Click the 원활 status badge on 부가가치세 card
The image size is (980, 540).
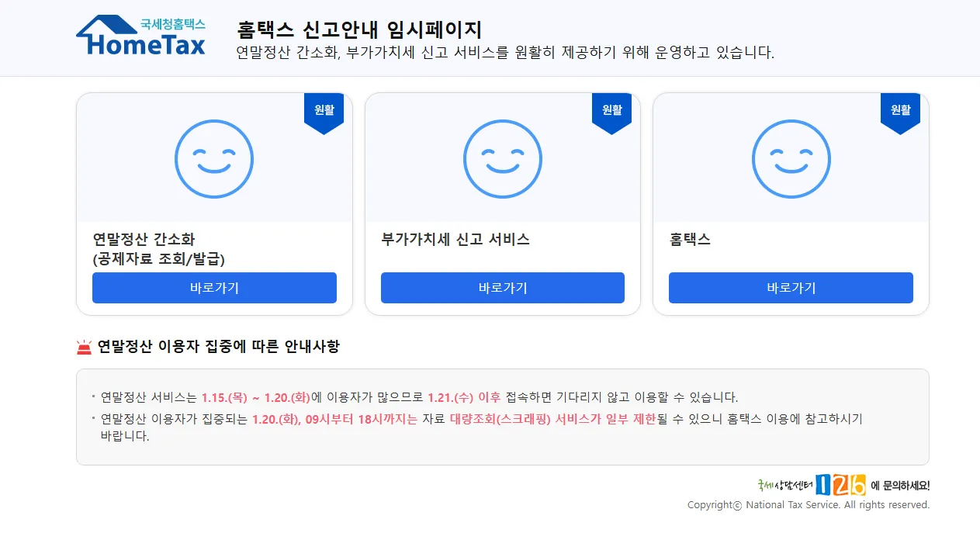(x=612, y=110)
